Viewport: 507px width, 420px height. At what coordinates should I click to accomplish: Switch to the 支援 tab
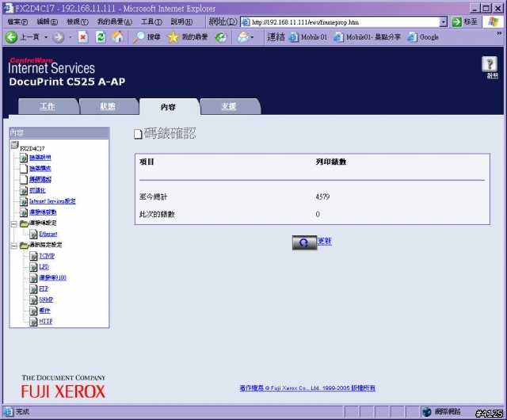point(229,106)
